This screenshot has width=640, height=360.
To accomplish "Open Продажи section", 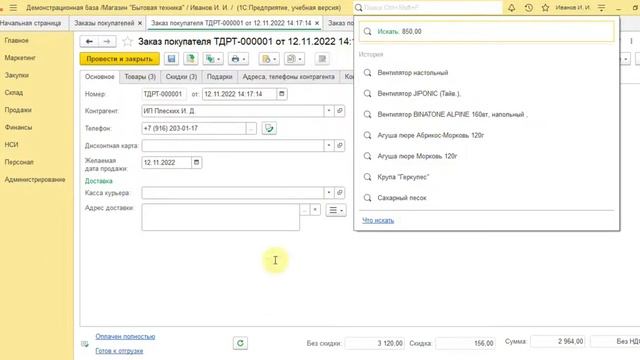I will click(x=18, y=110).
